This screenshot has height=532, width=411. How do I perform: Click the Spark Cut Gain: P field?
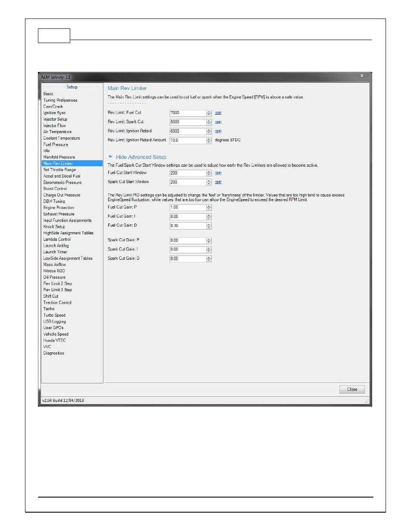(188, 240)
